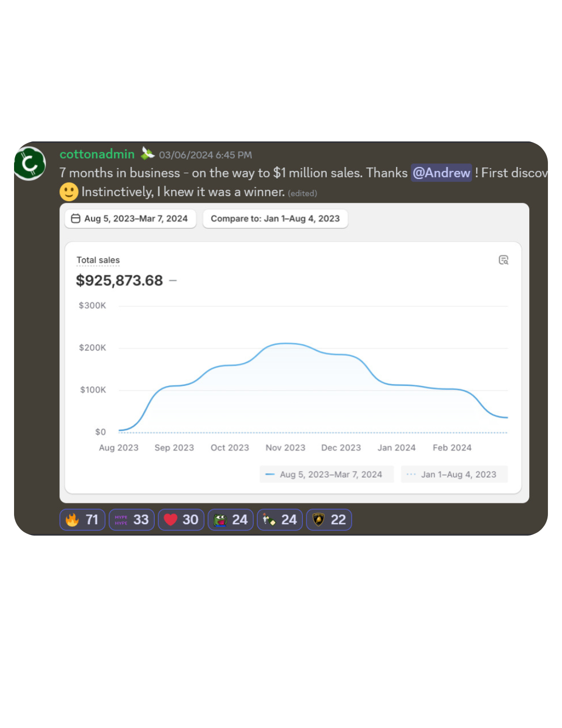Toggle Aug 5, 2023–Mar 7, 2024 legend series
The height and width of the screenshot is (728, 562).
(x=327, y=474)
